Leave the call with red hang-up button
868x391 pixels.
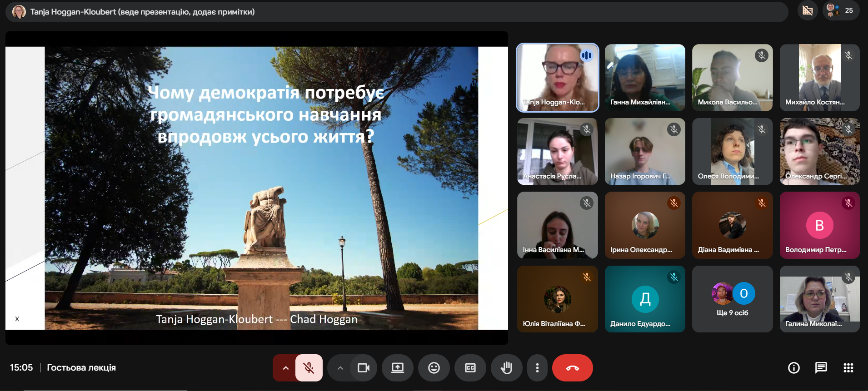pyautogui.click(x=573, y=368)
